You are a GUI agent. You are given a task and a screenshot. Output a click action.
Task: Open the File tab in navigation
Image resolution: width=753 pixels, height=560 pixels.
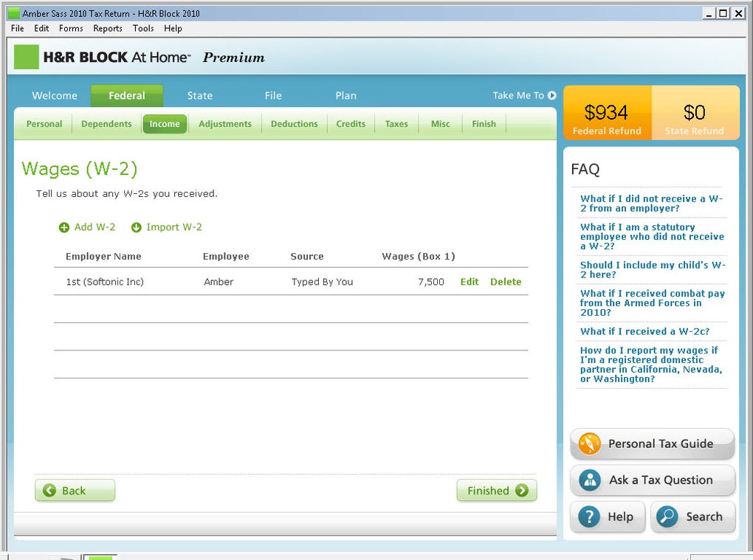tap(272, 95)
